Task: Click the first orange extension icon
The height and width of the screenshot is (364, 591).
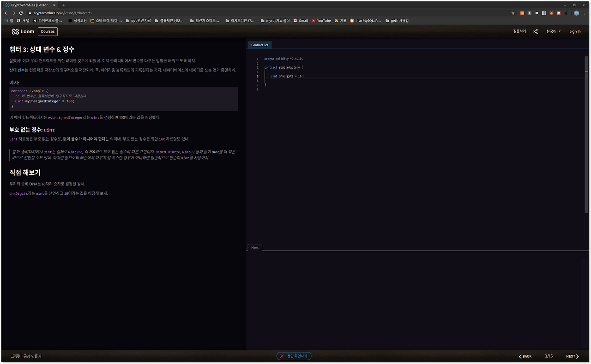Action: [522, 13]
